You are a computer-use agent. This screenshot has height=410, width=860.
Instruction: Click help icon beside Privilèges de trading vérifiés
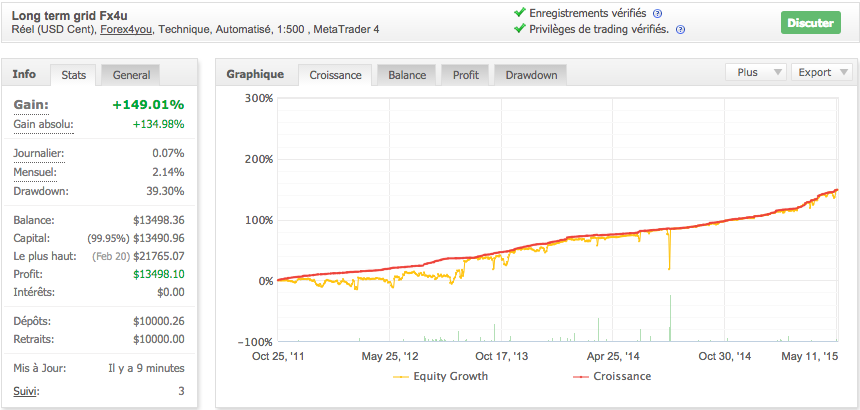click(680, 30)
